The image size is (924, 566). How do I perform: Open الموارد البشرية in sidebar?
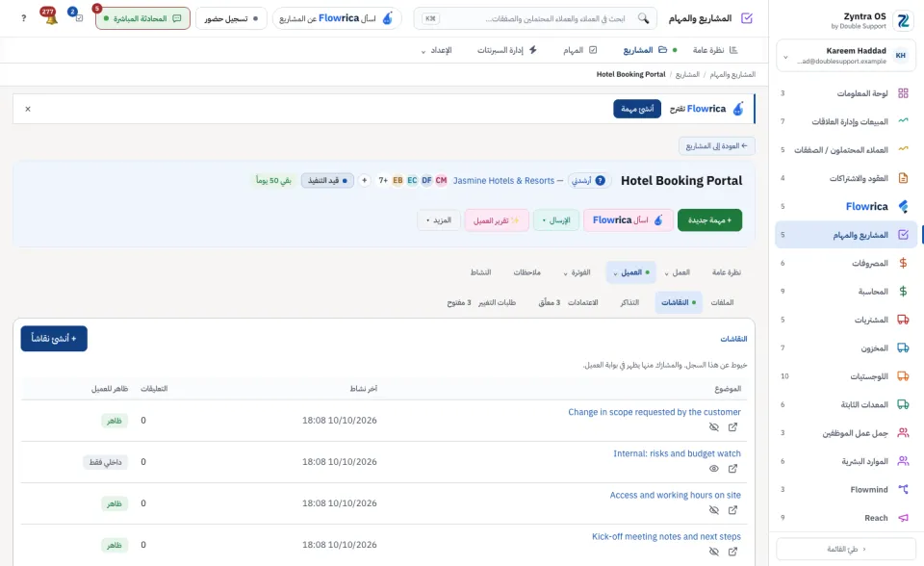846,461
